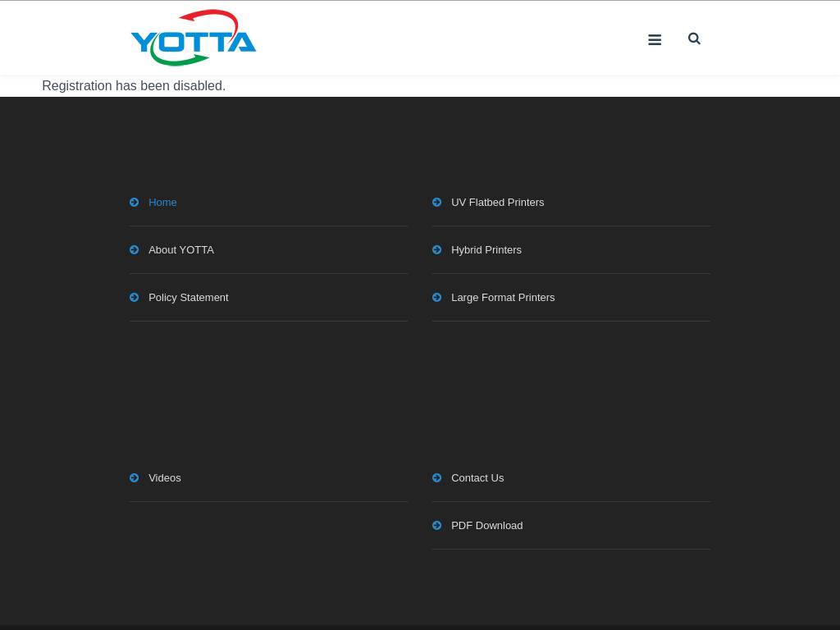
Task: Click the YOTTA logo
Action: pos(194,38)
